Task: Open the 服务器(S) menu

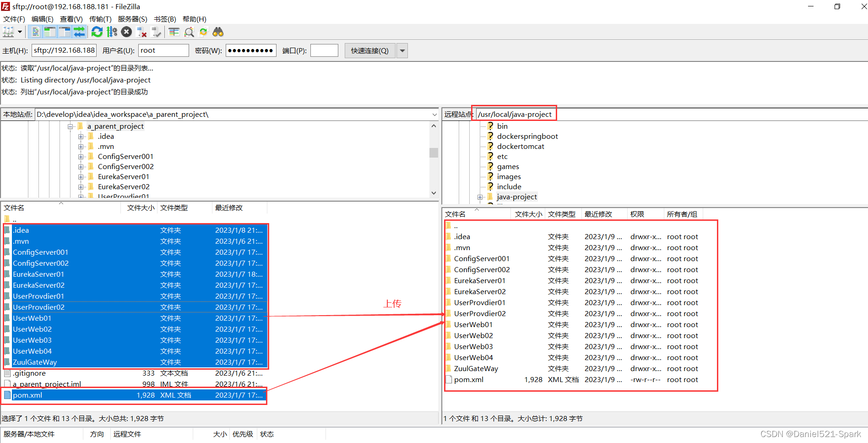Action: tap(133, 19)
